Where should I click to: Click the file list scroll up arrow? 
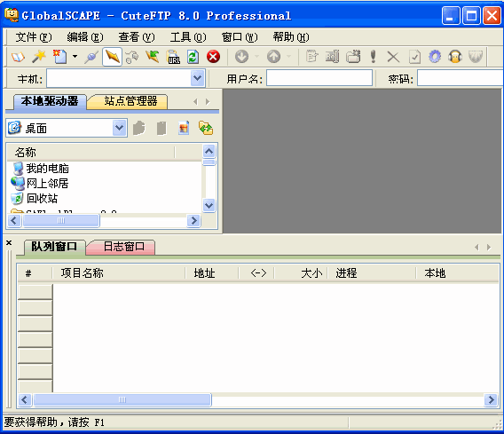tap(209, 151)
